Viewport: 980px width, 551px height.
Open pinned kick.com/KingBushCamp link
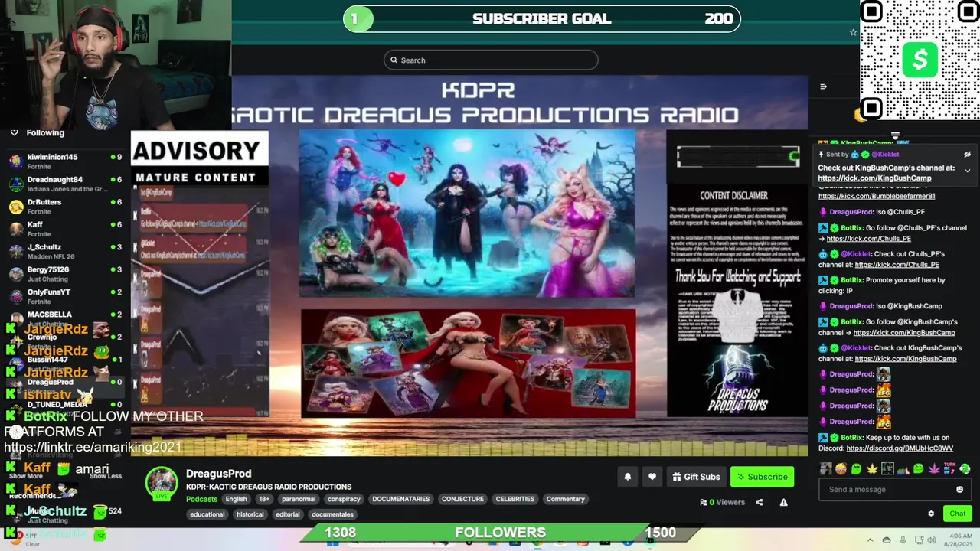pyautogui.click(x=874, y=178)
